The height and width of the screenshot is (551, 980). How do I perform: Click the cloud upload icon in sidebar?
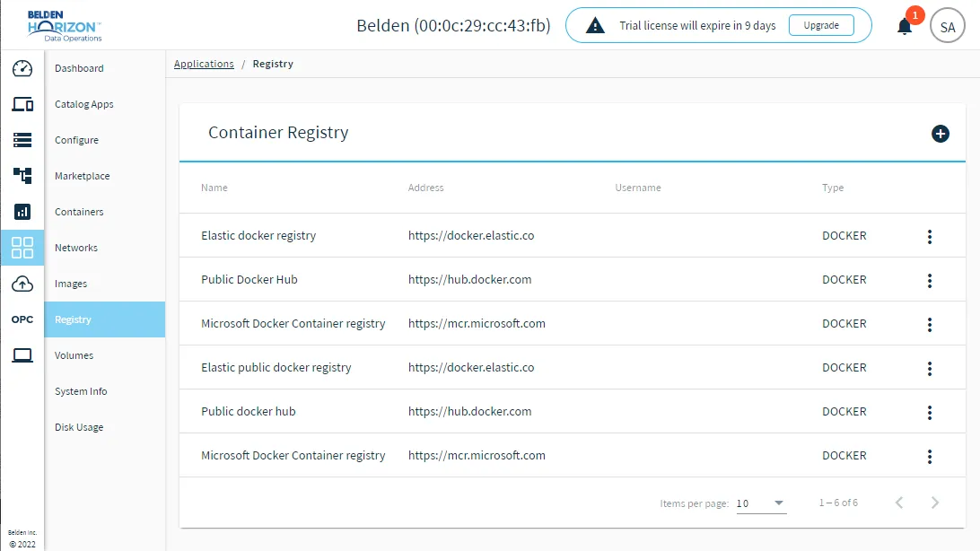point(22,284)
